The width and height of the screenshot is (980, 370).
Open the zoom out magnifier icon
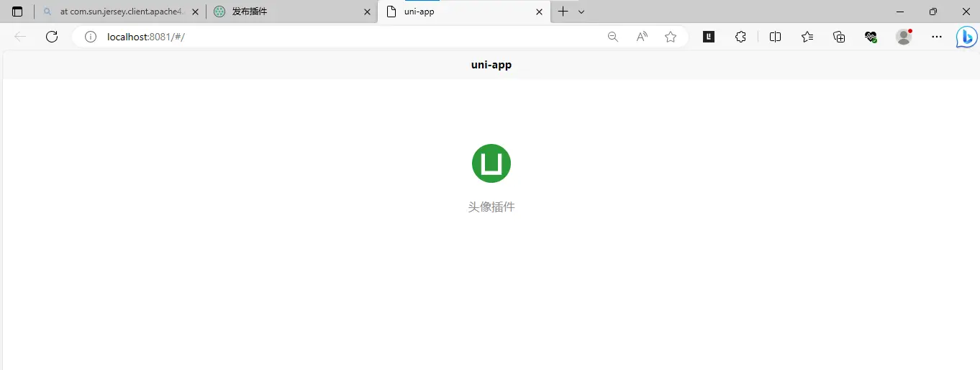point(613,37)
